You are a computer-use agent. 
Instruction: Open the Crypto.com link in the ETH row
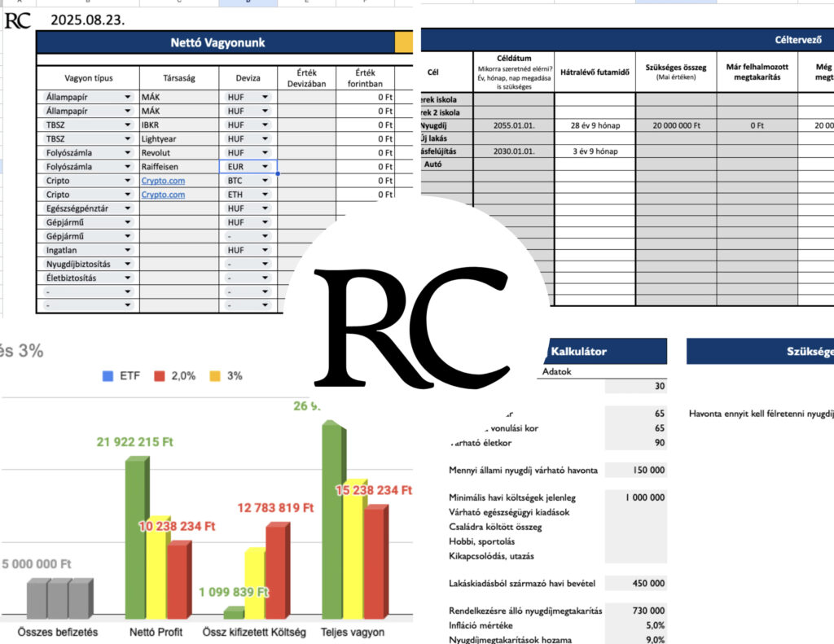click(x=163, y=195)
